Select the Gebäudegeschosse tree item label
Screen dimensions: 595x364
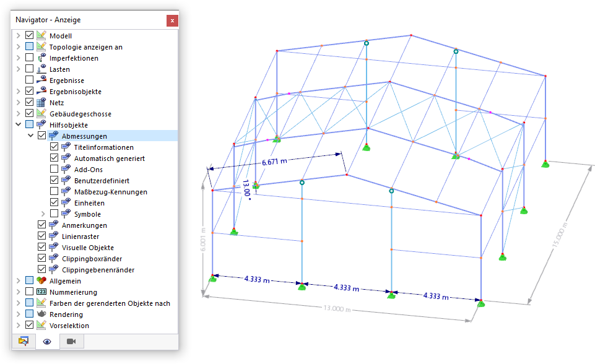click(x=80, y=114)
